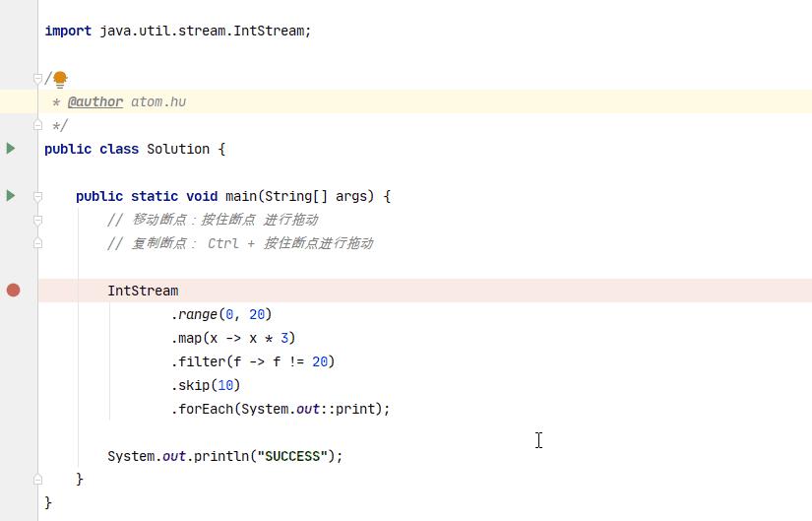Collapse the main method fold marker

[x=38, y=196]
